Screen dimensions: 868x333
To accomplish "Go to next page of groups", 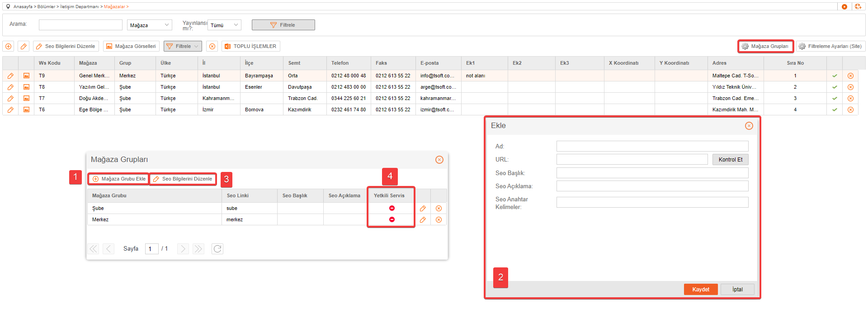I will click(183, 249).
